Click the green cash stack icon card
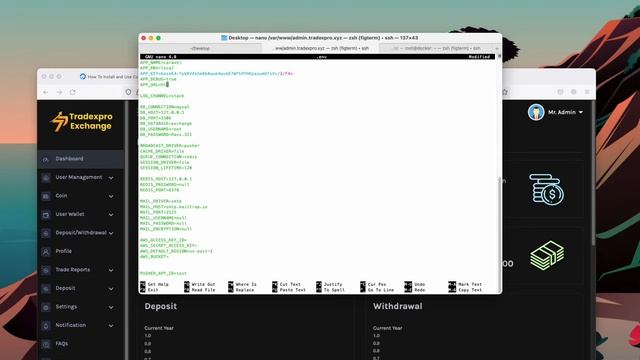 (547, 255)
